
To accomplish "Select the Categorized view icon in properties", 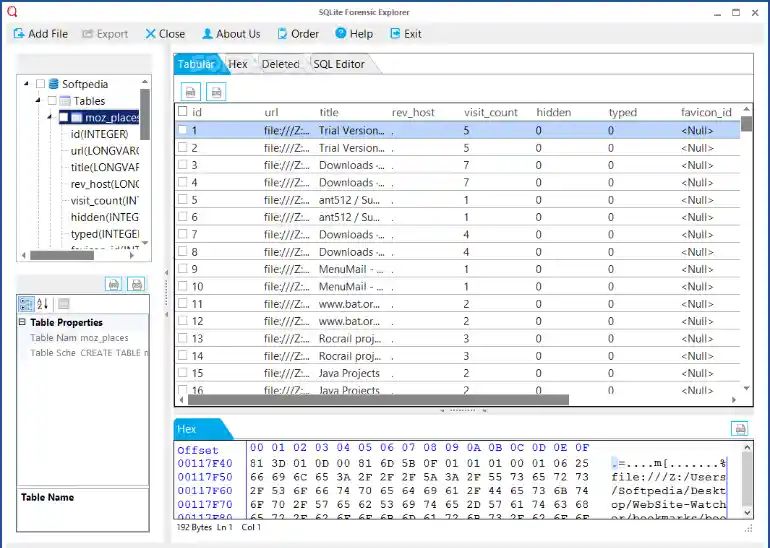I will tap(26, 304).
